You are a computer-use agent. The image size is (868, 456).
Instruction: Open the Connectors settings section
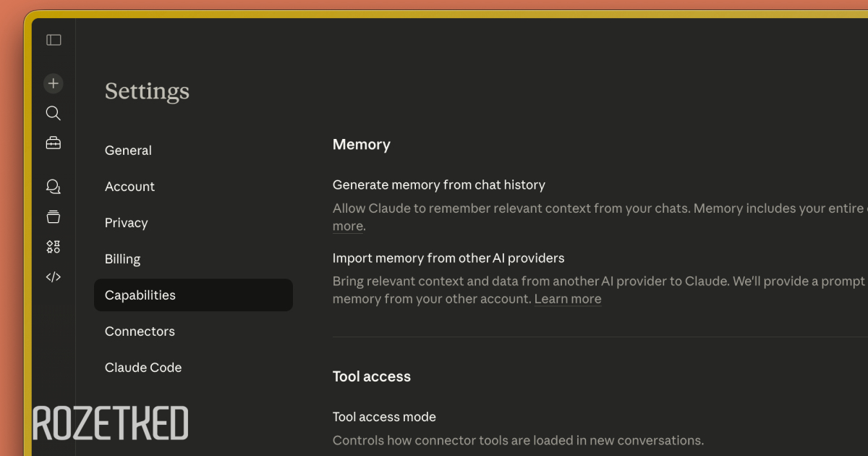[x=140, y=332]
